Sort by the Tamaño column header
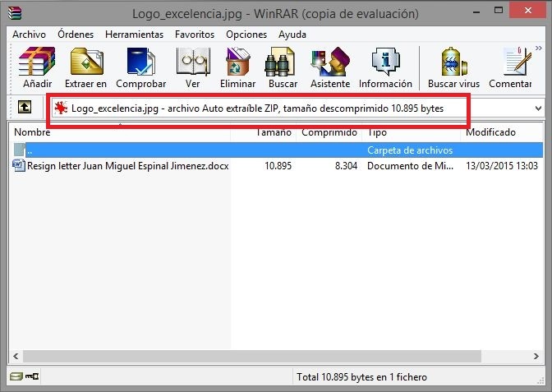This screenshot has width=552, height=392. [264, 132]
